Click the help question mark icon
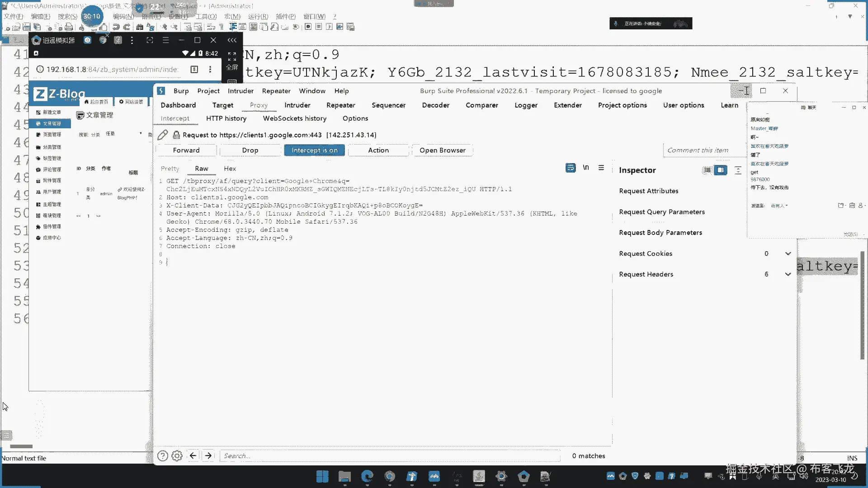The image size is (868, 488). pyautogui.click(x=163, y=456)
